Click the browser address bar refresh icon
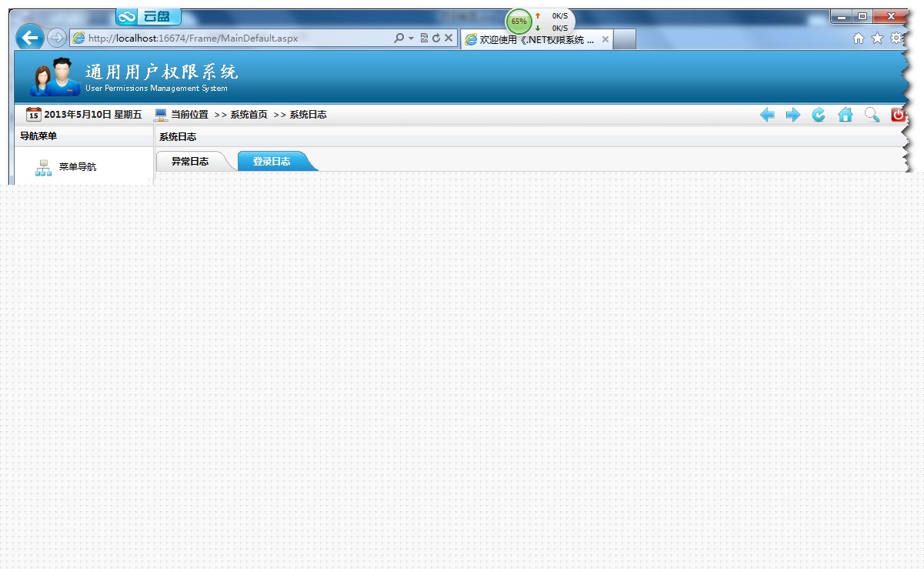 pyautogui.click(x=436, y=38)
